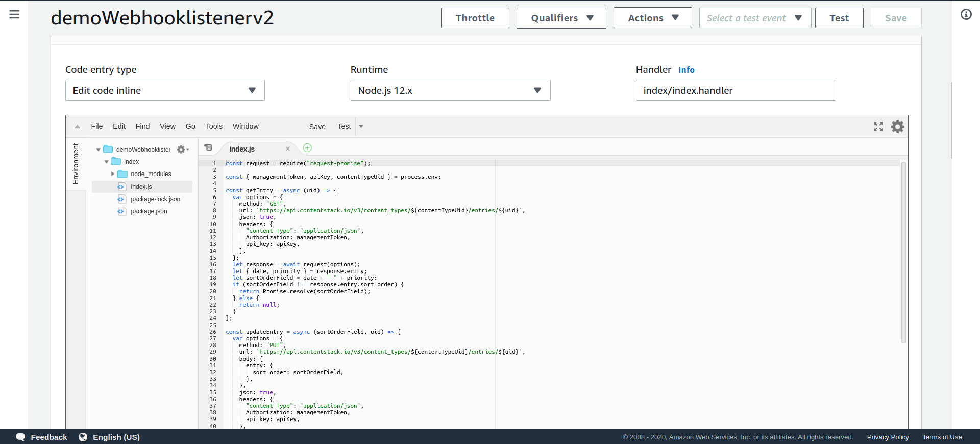Collapse the menu bar with up arrow
This screenshot has height=444, width=980.
(77, 127)
